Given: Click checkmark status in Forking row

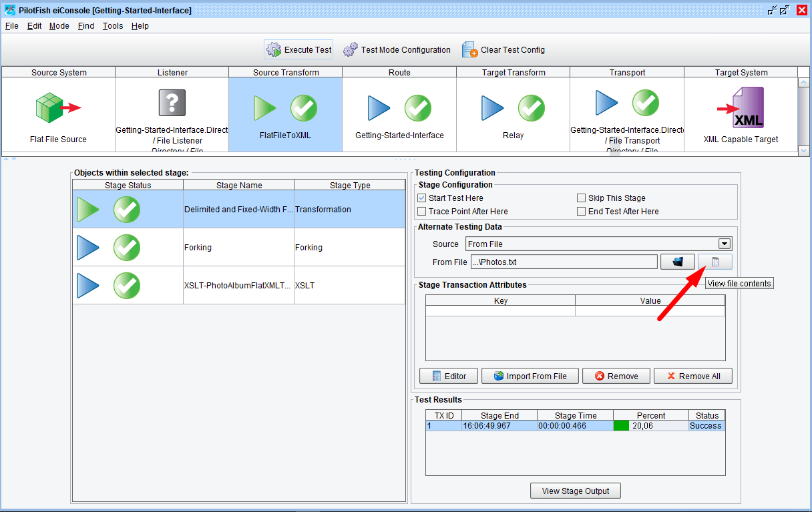Looking at the screenshot, I should [x=127, y=248].
